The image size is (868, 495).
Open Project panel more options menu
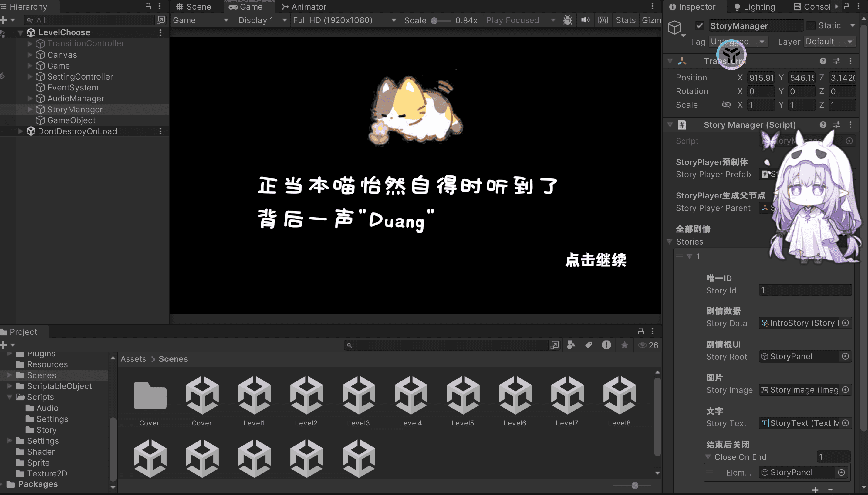(653, 331)
